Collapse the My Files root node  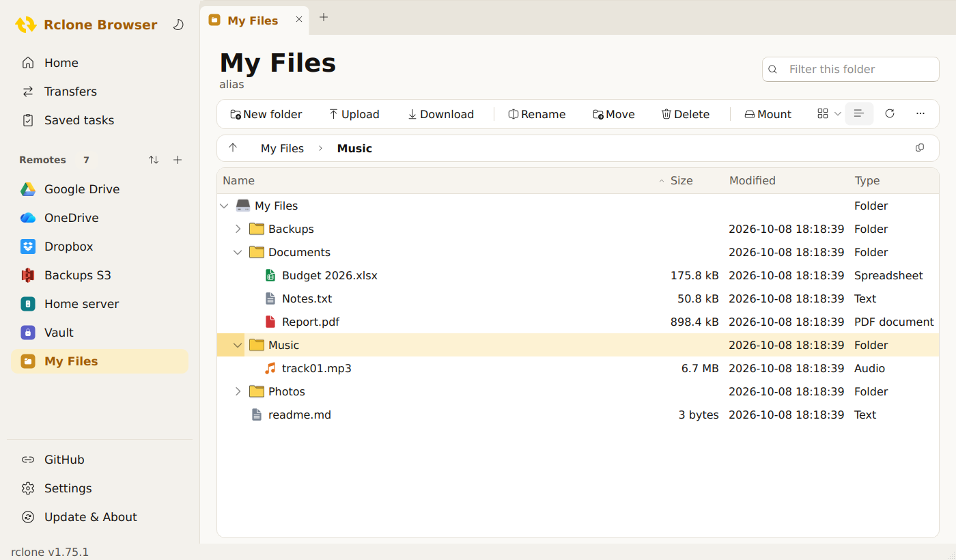224,206
